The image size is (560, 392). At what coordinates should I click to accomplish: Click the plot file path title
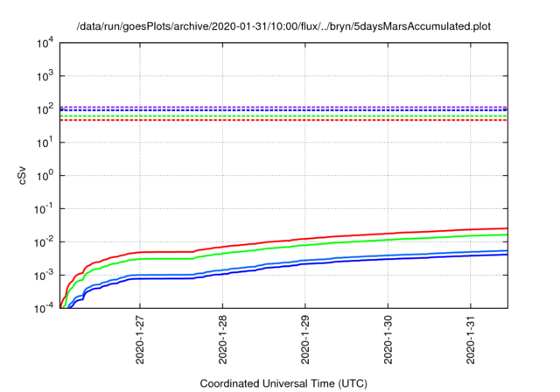coord(283,26)
